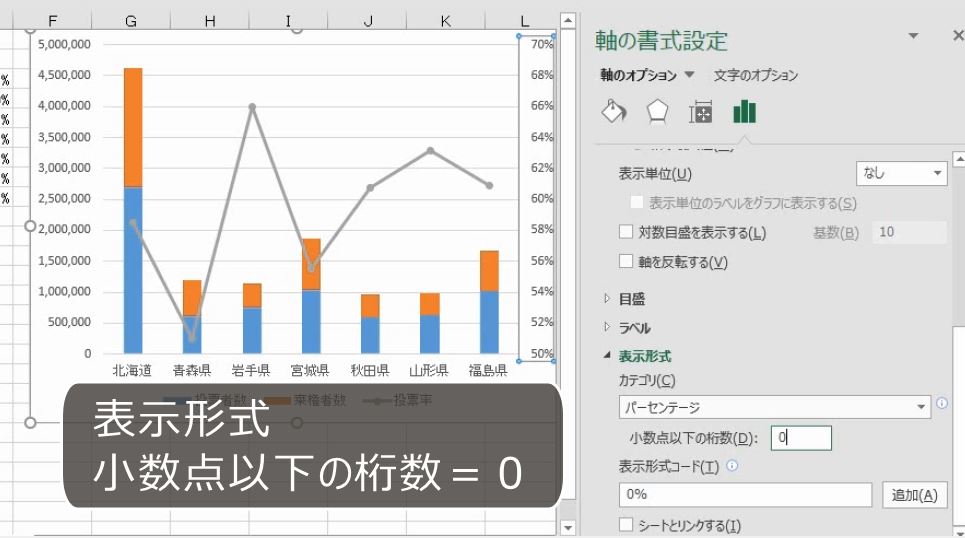This screenshot has width=965, height=538.
Task: Click the 5,000,000 primary axis label
Action: tap(64, 44)
